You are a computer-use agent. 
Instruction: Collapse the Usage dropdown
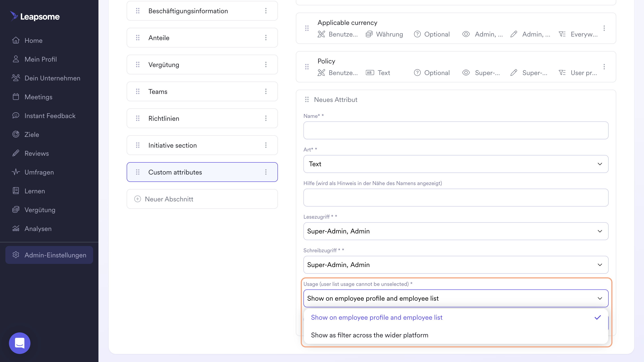point(456,298)
